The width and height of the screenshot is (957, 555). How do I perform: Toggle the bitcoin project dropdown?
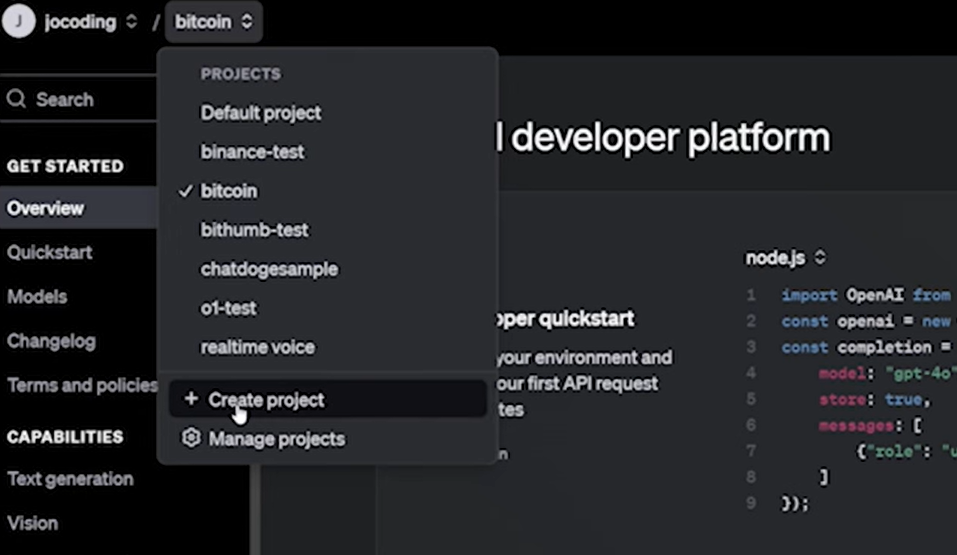(213, 22)
